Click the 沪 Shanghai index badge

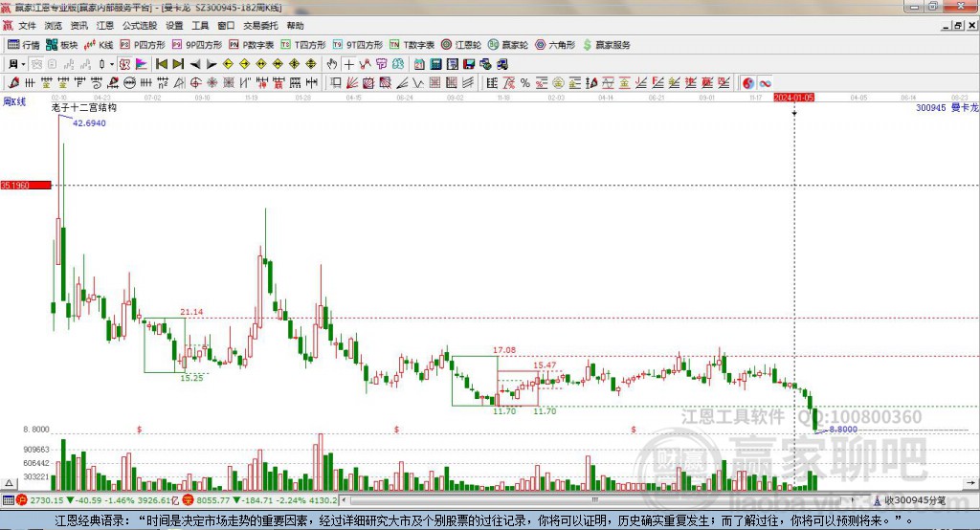pyautogui.click(x=22, y=500)
